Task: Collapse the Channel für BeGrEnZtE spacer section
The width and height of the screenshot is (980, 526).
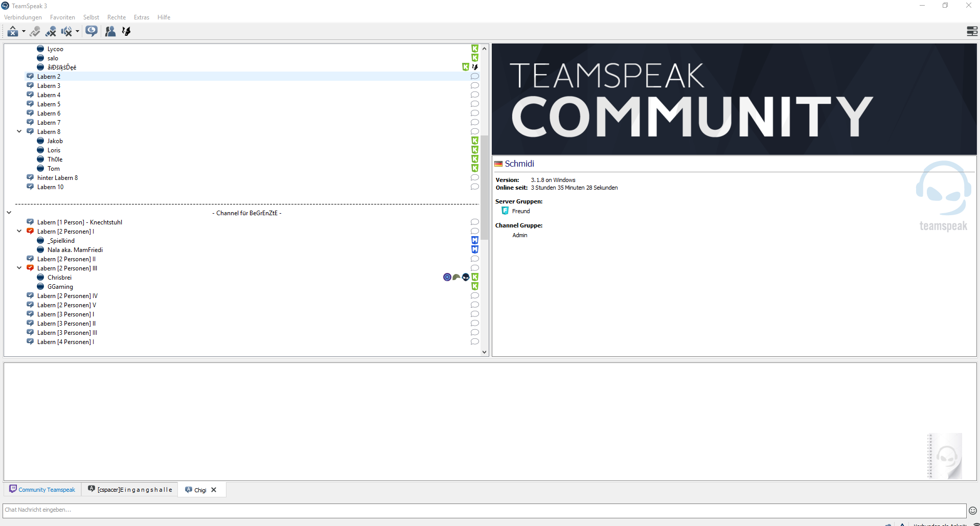Action: (x=9, y=213)
